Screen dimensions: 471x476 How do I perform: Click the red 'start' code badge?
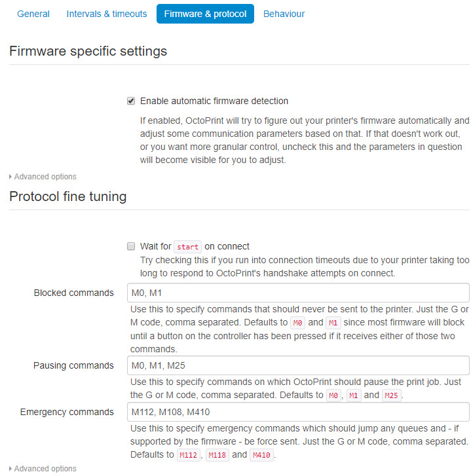click(x=188, y=247)
